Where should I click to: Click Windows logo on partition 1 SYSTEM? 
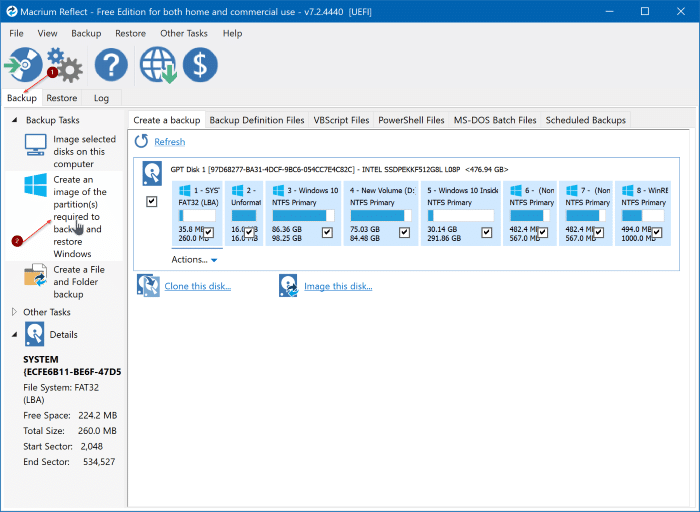[x=184, y=191]
